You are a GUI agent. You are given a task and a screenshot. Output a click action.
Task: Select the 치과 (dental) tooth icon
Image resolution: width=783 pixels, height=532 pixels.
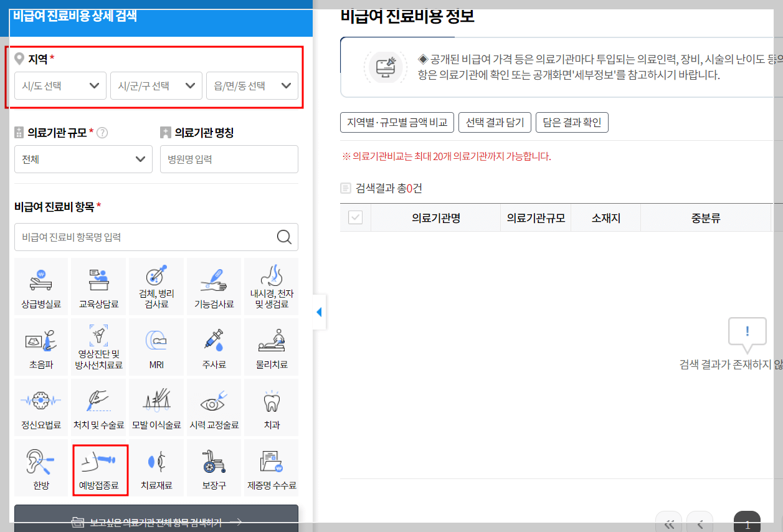point(271,407)
